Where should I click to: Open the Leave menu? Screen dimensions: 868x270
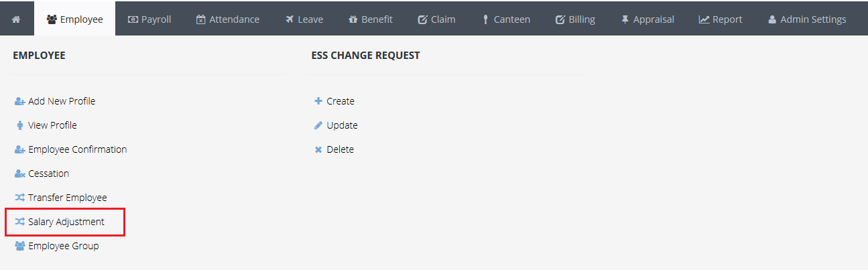click(303, 19)
